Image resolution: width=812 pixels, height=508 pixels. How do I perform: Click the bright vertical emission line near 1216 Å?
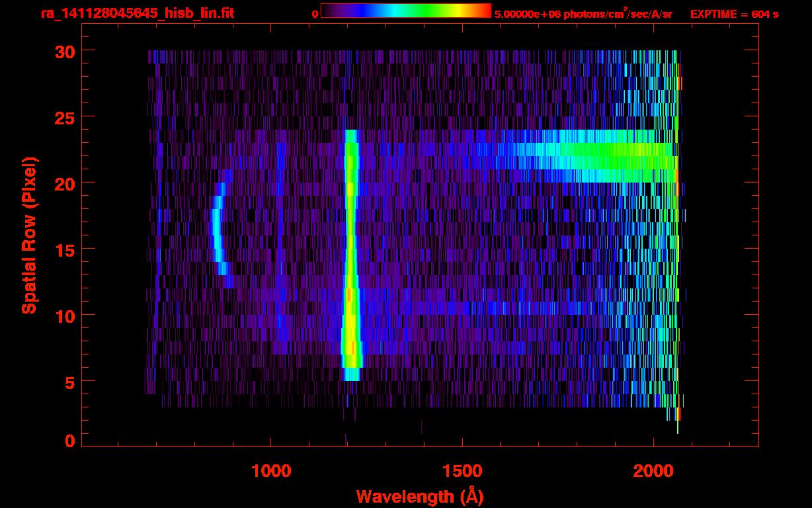click(x=351, y=255)
